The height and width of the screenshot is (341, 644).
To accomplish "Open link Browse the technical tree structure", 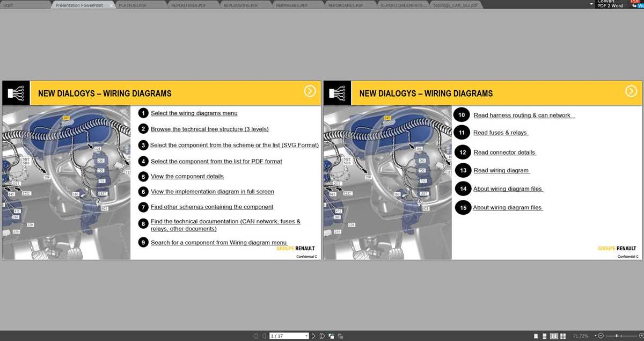I will (209, 129).
